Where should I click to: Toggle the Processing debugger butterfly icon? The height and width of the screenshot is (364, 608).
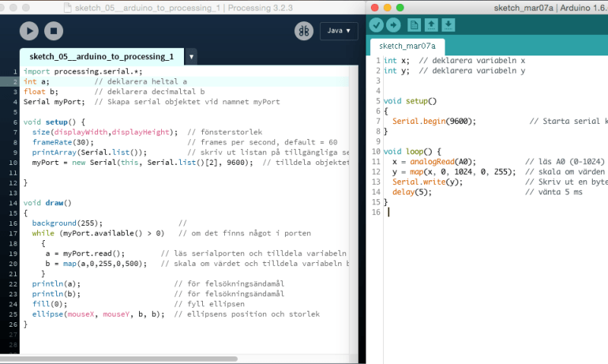pos(304,31)
